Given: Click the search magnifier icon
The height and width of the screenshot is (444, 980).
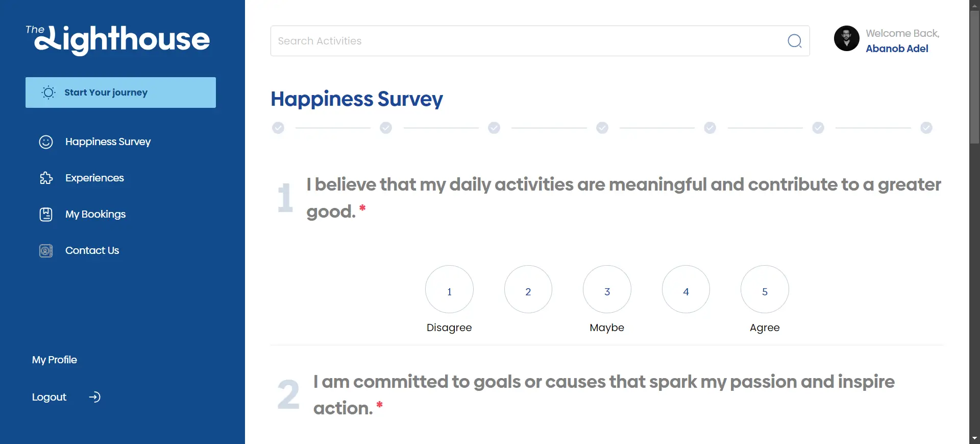Looking at the screenshot, I should 794,41.
